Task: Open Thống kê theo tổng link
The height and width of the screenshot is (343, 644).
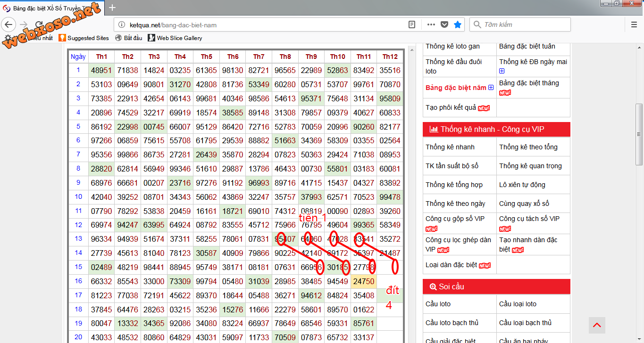Action: tap(528, 147)
